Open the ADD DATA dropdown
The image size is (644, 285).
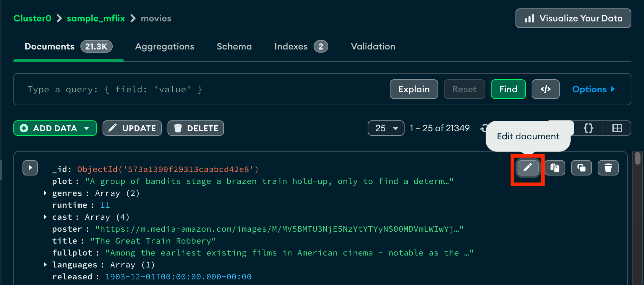coord(55,128)
